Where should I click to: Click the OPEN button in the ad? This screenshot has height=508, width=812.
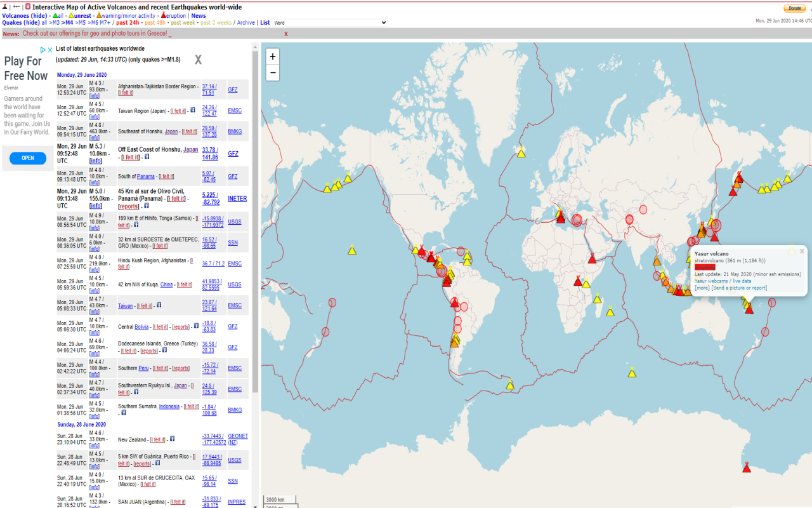(28, 158)
